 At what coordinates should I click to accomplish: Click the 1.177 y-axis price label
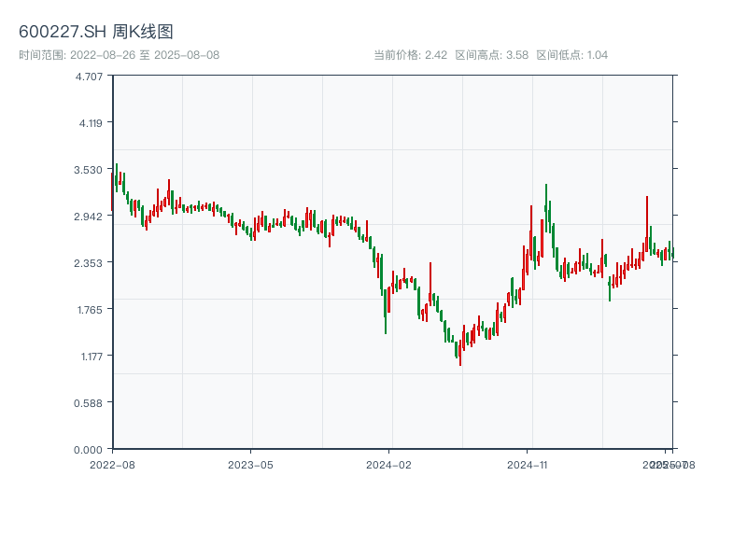point(90,356)
